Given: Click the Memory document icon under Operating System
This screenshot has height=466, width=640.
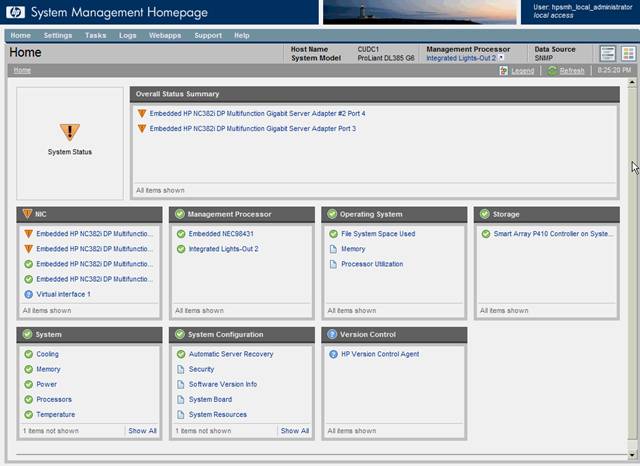Looking at the screenshot, I should 333,249.
